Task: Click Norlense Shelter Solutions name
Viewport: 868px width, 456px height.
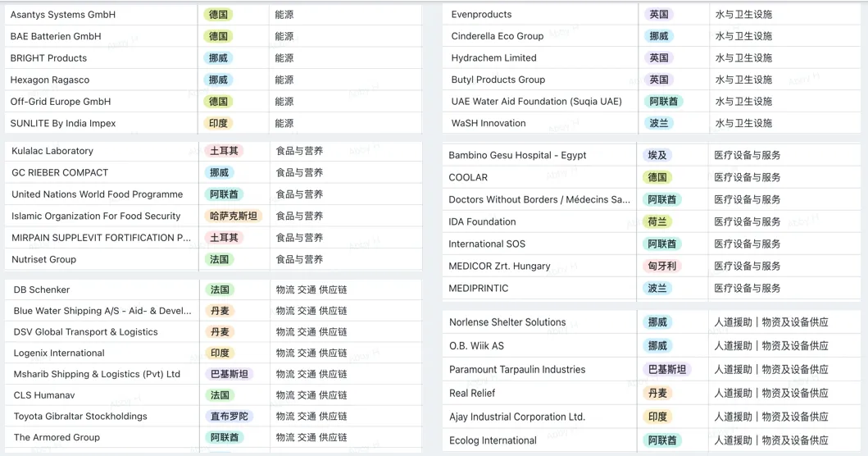Action: pyautogui.click(x=507, y=322)
